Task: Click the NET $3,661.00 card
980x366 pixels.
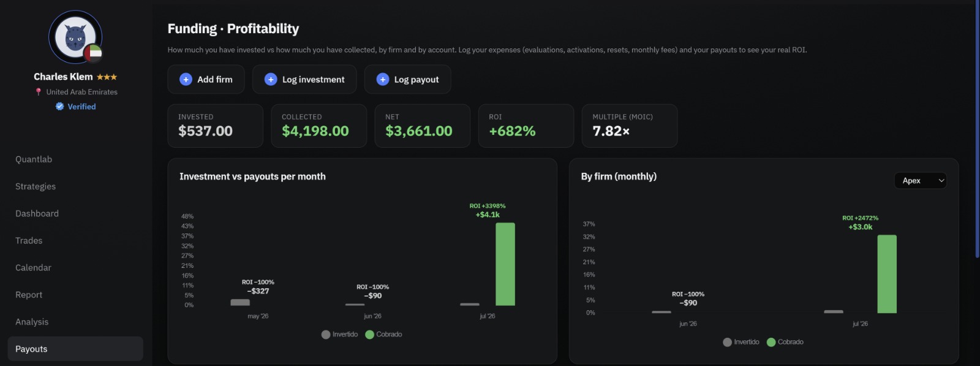Action: coord(422,126)
